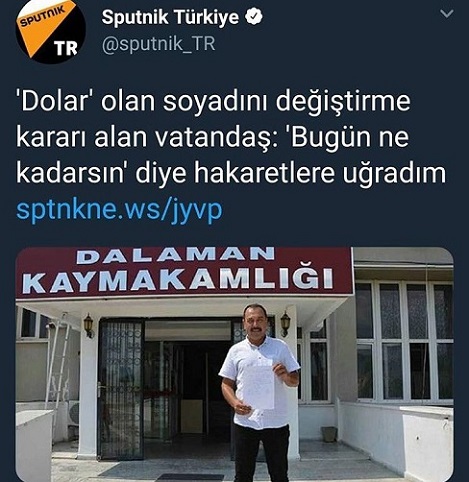Follow the sptnkne.ws/jyvp link
The image size is (469, 482).
(119, 210)
